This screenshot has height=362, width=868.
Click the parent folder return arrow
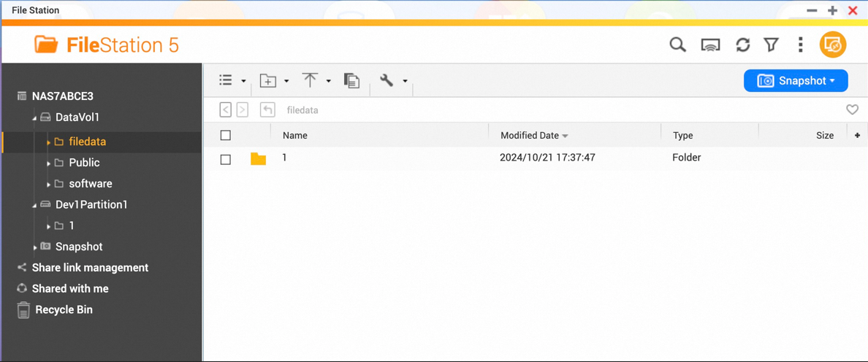(x=267, y=110)
